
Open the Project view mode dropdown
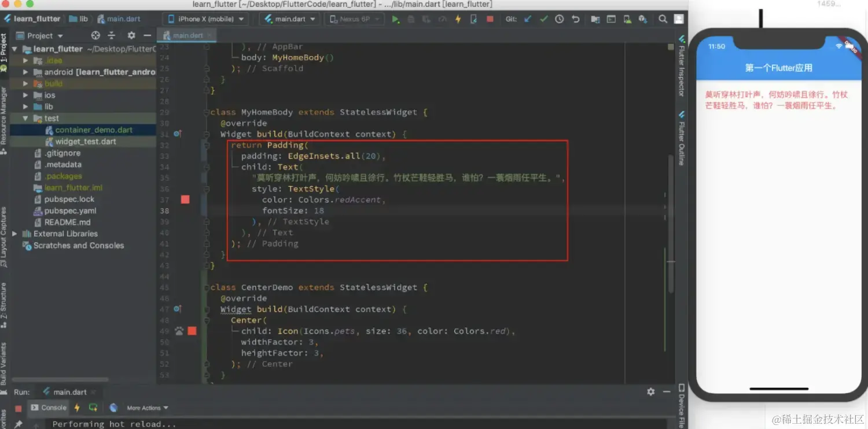[39, 35]
